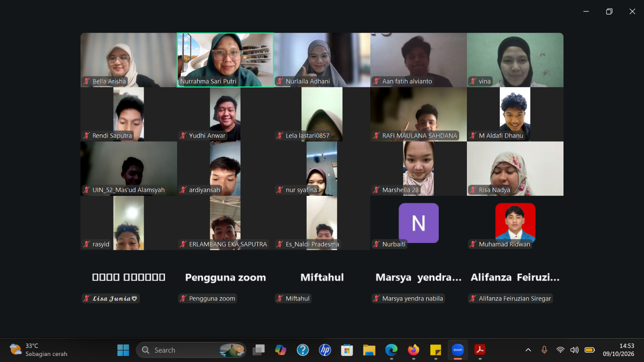Click the name label Es_Naldi Pradesma
The image size is (644, 362).
pos(312,244)
